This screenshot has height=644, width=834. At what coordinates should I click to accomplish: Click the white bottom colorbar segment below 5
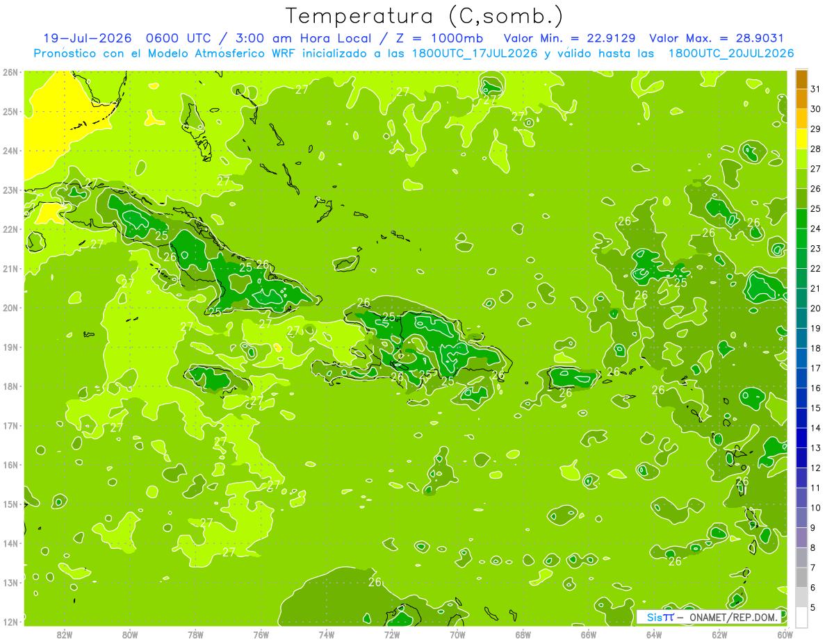click(x=801, y=618)
